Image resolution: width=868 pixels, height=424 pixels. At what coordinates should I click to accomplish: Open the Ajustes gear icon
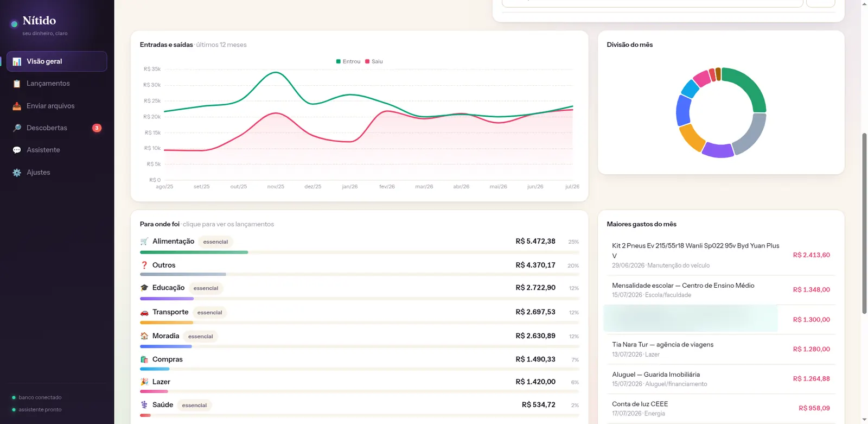17,173
